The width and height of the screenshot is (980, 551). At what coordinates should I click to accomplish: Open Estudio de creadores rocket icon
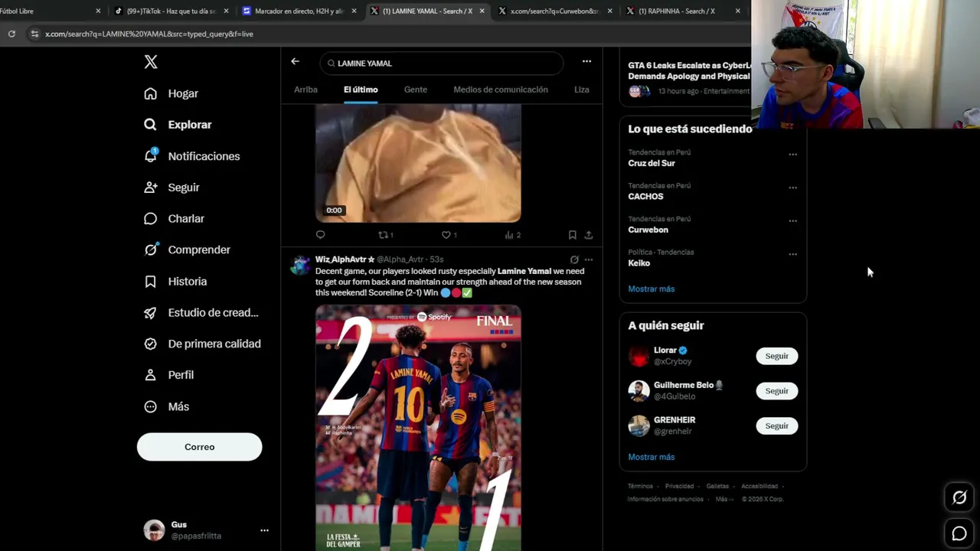click(x=151, y=312)
